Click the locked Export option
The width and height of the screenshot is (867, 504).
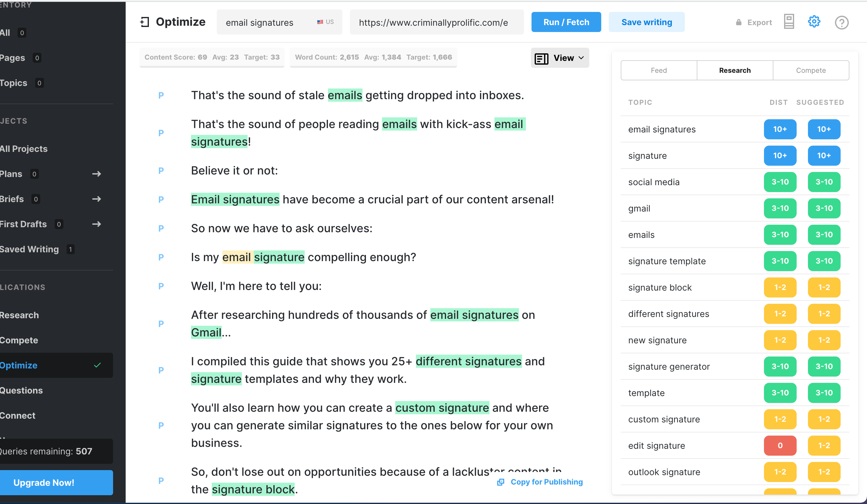[754, 23]
